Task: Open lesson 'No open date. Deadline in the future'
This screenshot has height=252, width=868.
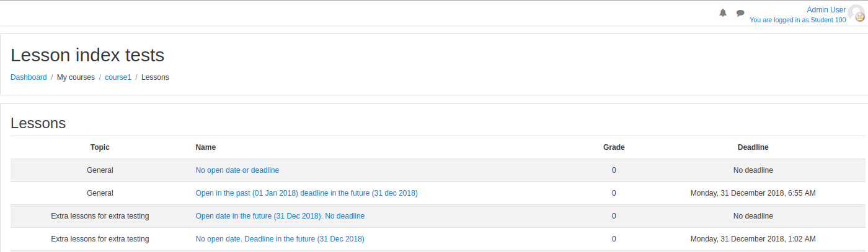Action: click(x=280, y=239)
